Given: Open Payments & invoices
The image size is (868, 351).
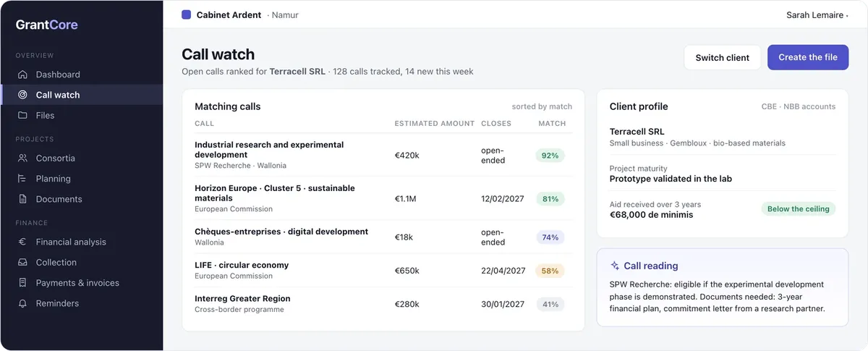Looking at the screenshot, I should pos(82,283).
